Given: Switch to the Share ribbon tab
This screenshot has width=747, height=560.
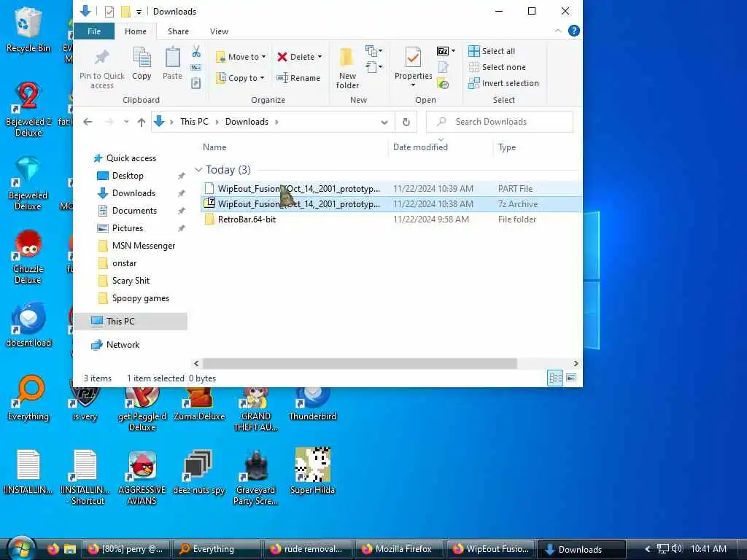Looking at the screenshot, I should (178, 31).
